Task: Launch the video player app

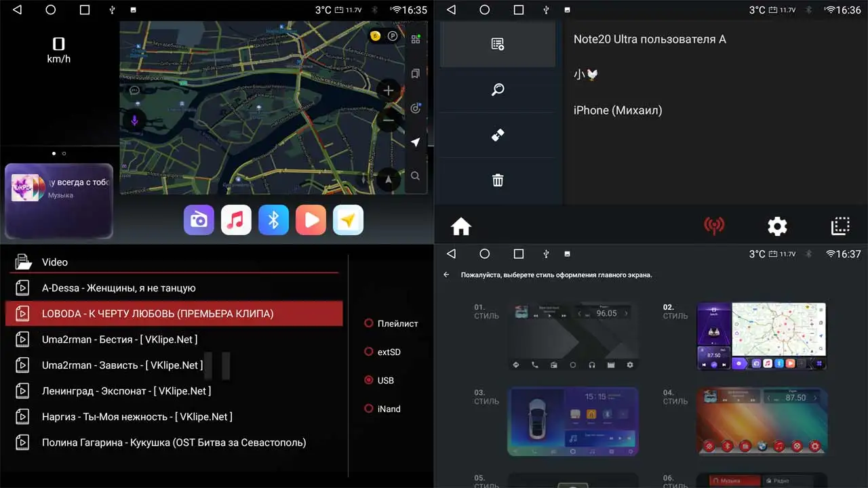Action: (x=311, y=220)
